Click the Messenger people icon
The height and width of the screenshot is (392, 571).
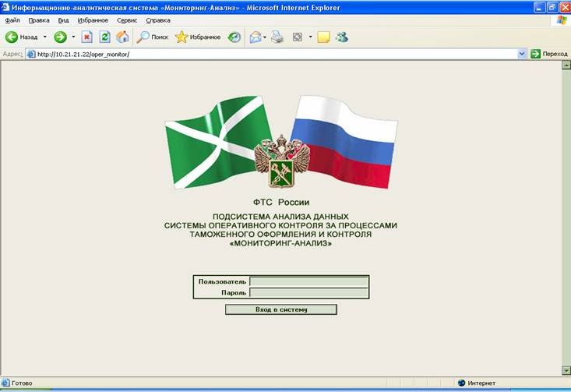coord(342,37)
